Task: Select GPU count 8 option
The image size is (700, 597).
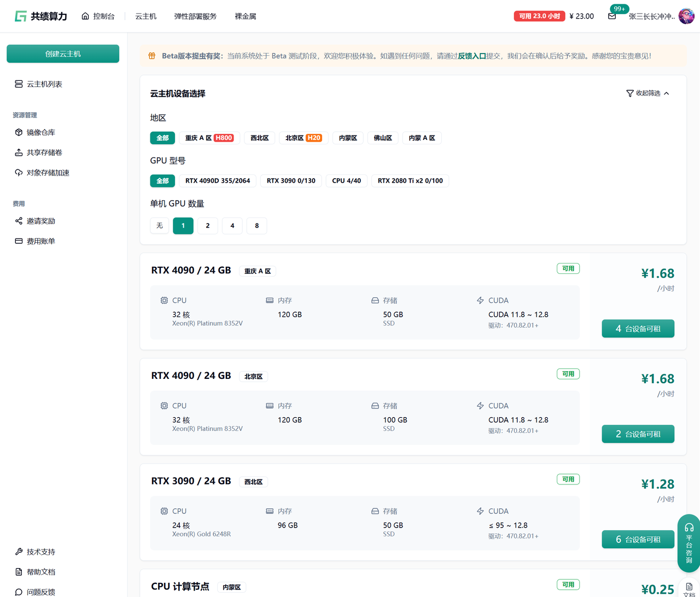Action: point(257,226)
